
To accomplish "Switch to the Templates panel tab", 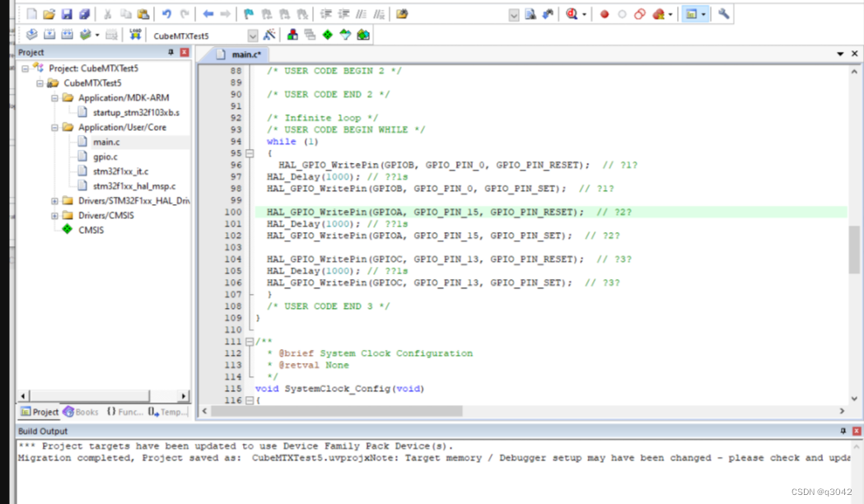I will [x=168, y=412].
